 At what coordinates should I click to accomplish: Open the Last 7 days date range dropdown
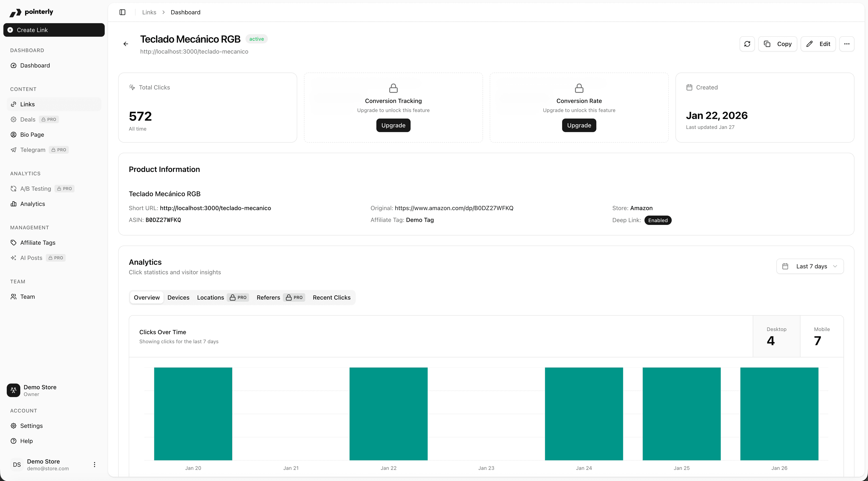pos(810,266)
